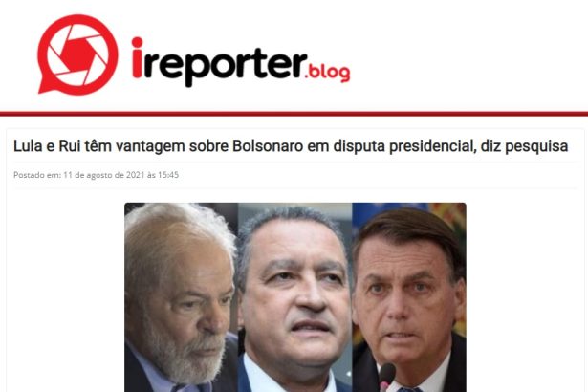The height and width of the screenshot is (392, 588).
Task: Click the red letter i in ireporter
Action: 138,57
